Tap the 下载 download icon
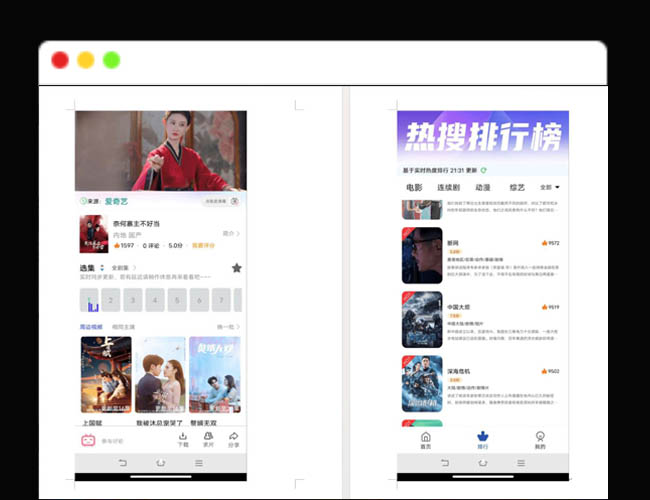 (182, 439)
